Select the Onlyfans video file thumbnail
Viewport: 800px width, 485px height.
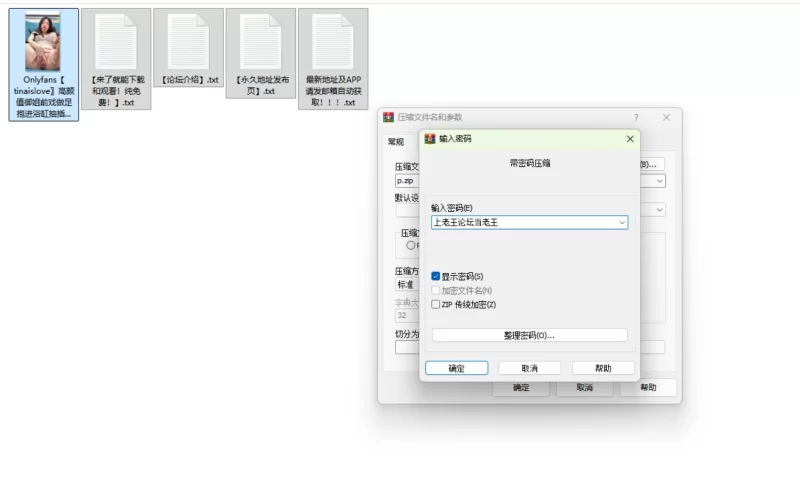(x=43, y=41)
